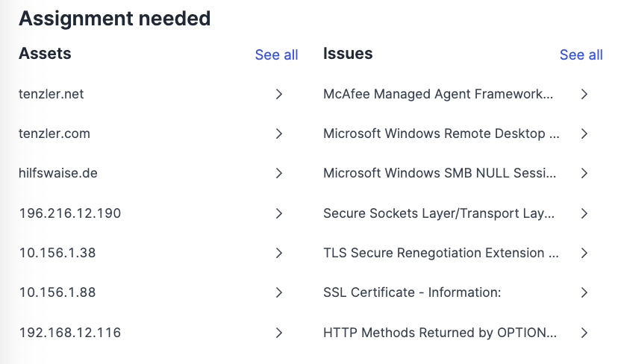618x364 pixels.
Task: Open the chevron next to tenzler.net
Action: point(279,94)
